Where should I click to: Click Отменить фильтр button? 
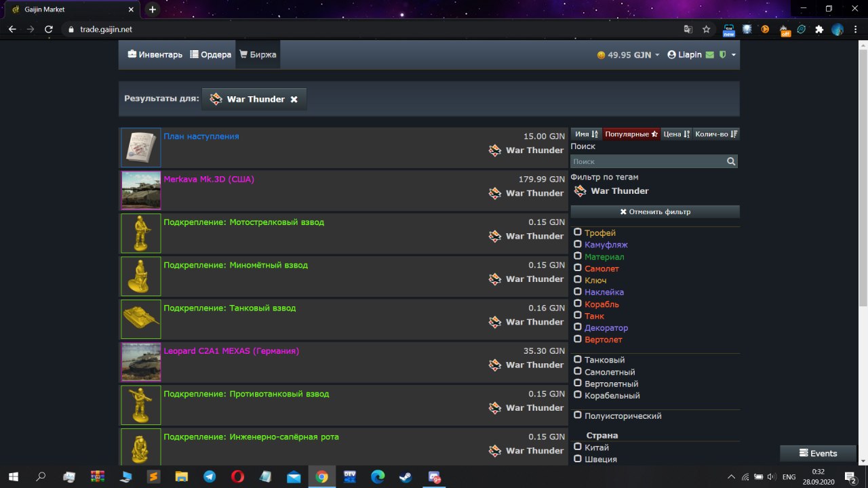(655, 211)
